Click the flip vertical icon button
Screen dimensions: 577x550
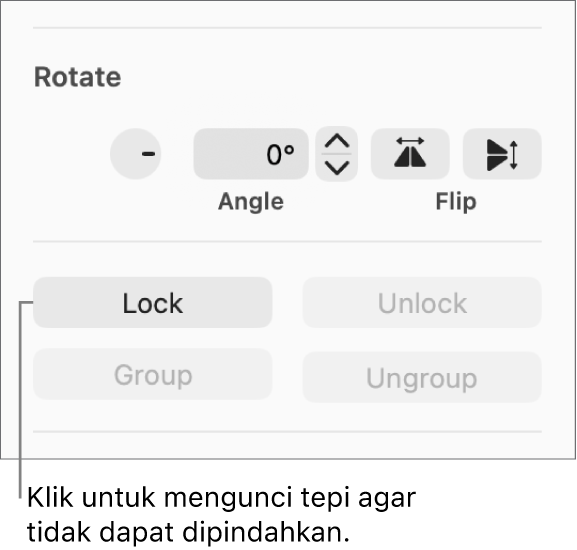click(502, 154)
